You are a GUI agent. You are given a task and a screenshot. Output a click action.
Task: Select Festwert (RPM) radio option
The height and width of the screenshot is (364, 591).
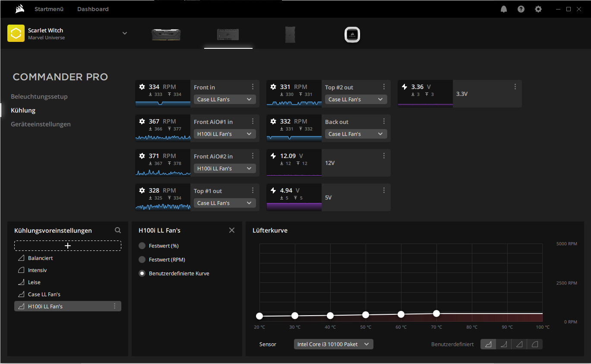(x=142, y=260)
